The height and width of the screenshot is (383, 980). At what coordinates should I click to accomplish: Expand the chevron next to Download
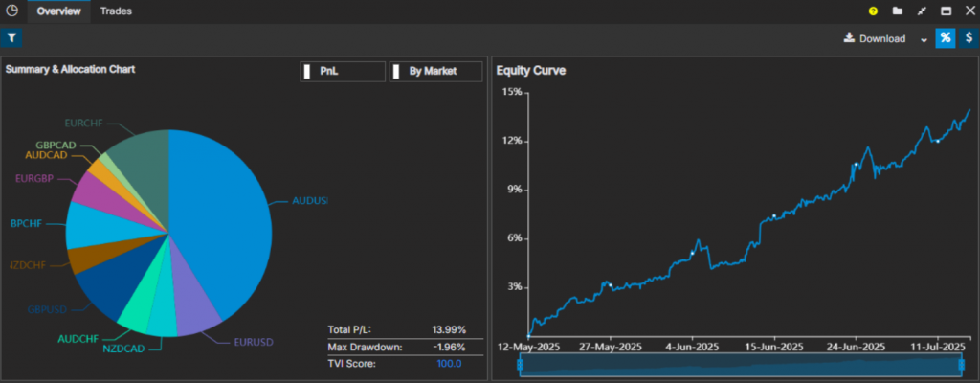924,39
